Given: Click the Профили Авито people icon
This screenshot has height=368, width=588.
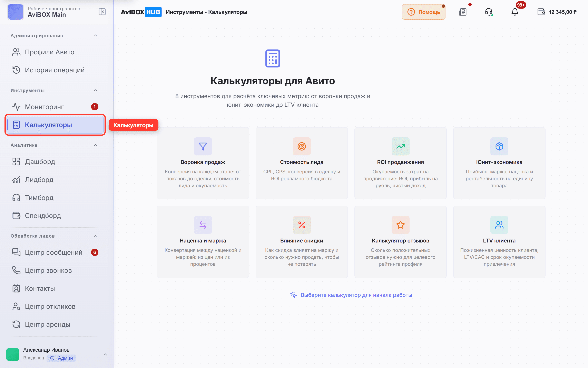Looking at the screenshot, I should (16, 52).
